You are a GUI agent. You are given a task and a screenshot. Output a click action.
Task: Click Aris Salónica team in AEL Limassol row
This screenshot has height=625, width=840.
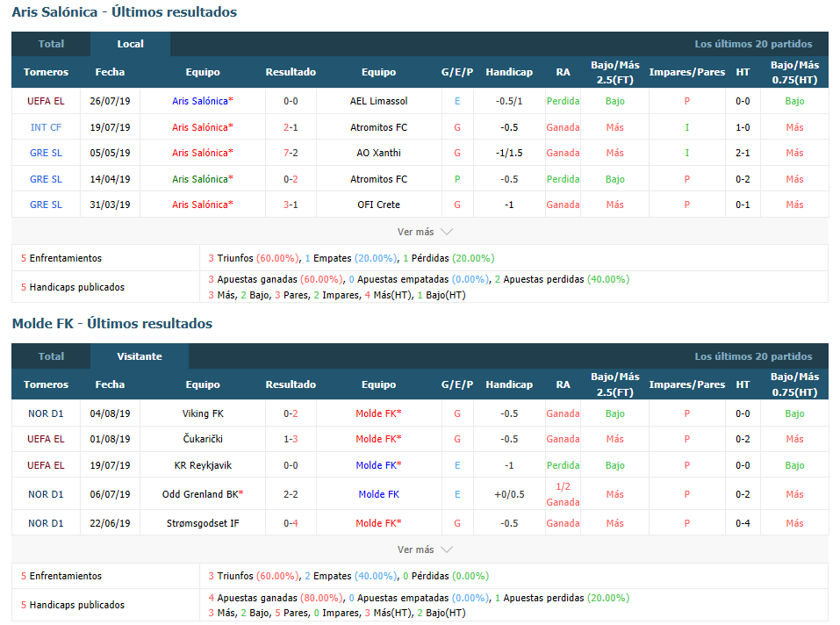pyautogui.click(x=203, y=101)
